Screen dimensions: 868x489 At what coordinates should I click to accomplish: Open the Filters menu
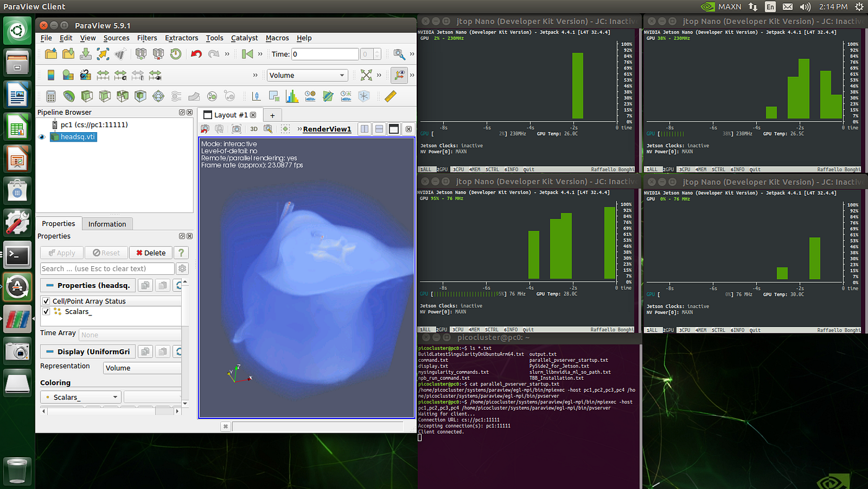pos(147,38)
